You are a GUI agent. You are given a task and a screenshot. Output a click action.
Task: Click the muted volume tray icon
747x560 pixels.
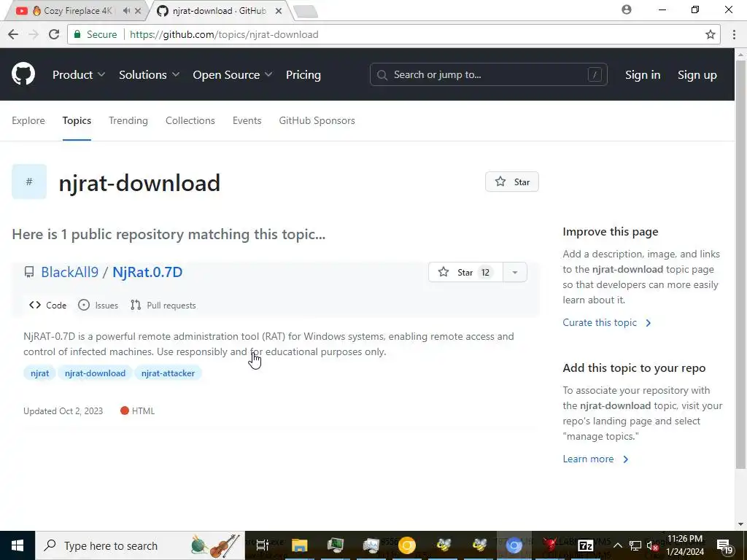(652, 545)
